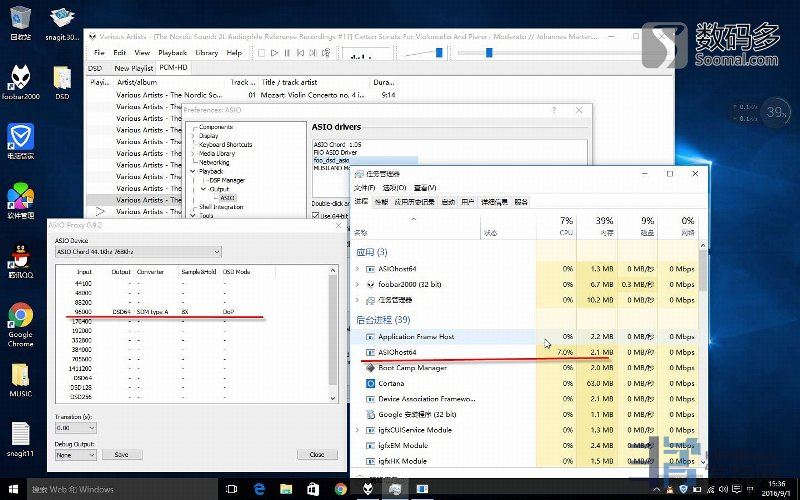The height and width of the screenshot is (500, 800).
Task: Open the Transition (s) dropdown
Action: [77, 427]
